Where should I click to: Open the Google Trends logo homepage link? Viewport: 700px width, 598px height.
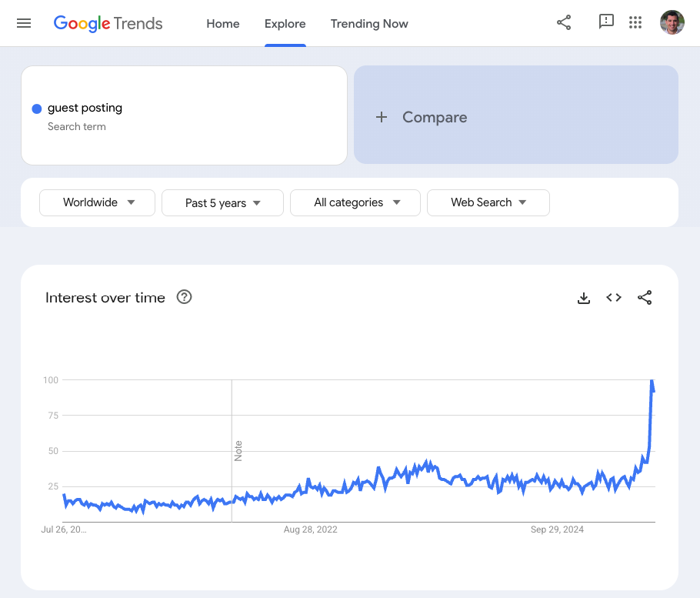point(108,23)
